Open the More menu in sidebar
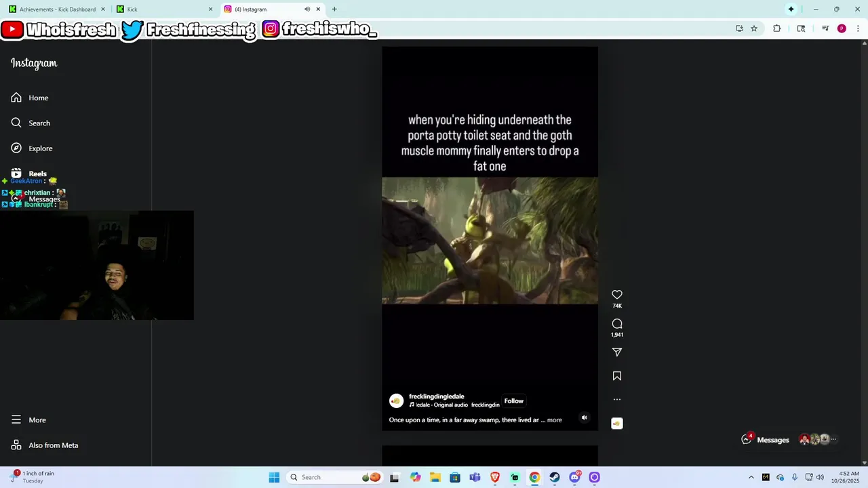The image size is (868, 488). pos(28,420)
